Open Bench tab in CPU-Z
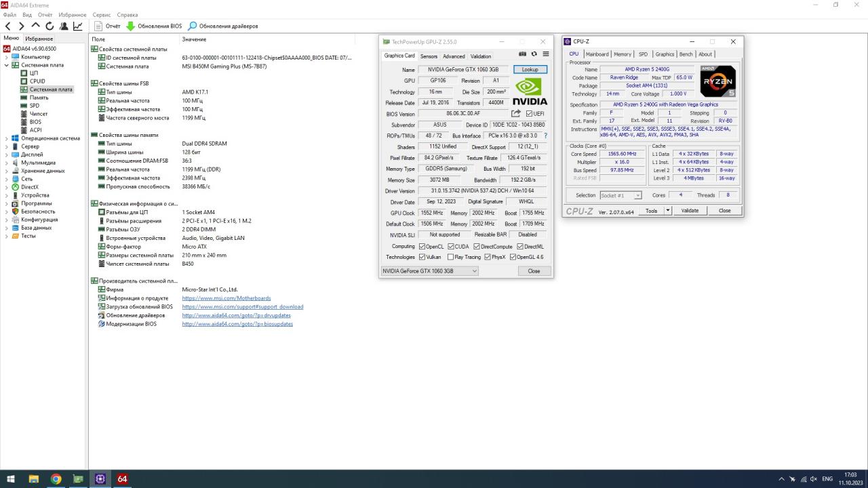The image size is (868, 488). click(x=686, y=54)
